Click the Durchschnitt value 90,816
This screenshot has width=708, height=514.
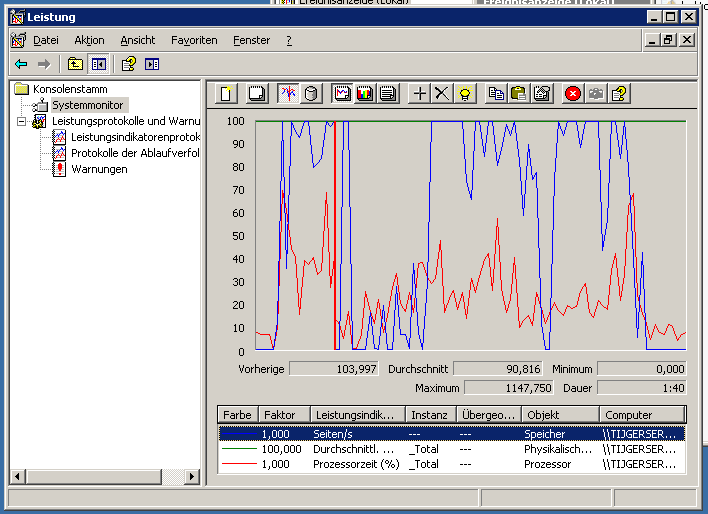[x=498, y=369]
